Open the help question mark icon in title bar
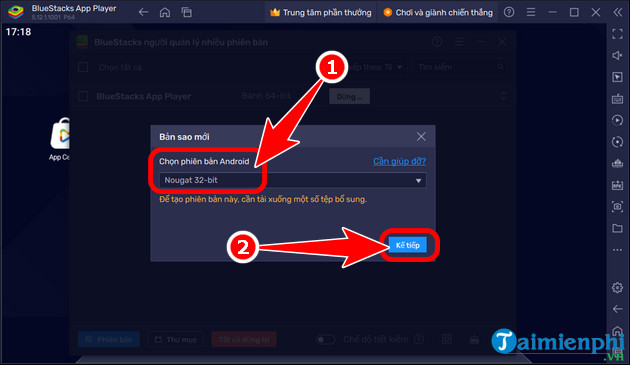The image size is (630, 365). click(509, 12)
